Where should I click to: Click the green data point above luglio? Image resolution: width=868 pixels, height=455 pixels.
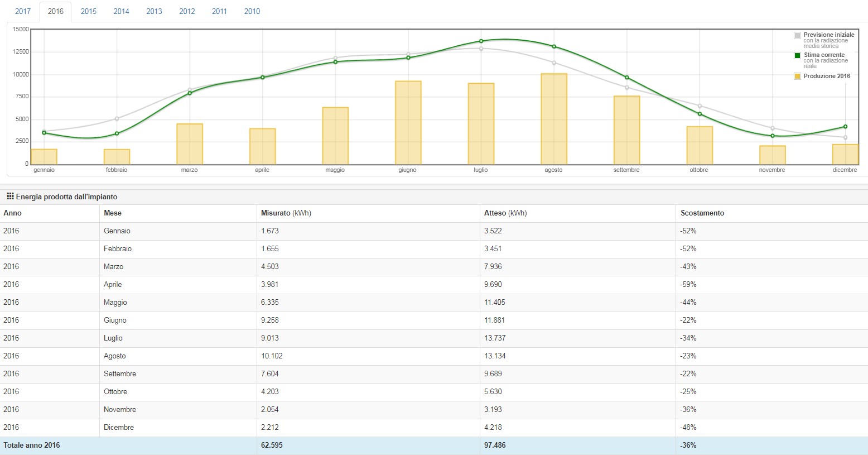pyautogui.click(x=481, y=41)
